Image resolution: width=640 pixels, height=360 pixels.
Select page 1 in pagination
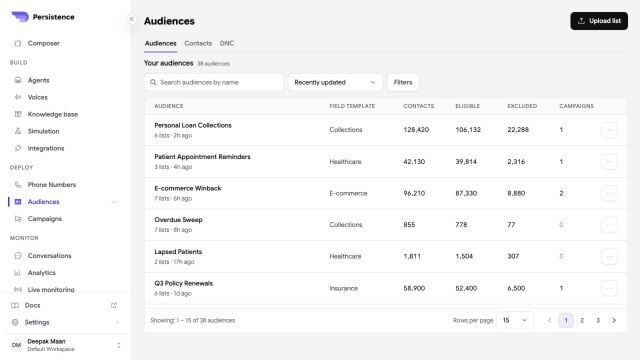[x=566, y=320]
